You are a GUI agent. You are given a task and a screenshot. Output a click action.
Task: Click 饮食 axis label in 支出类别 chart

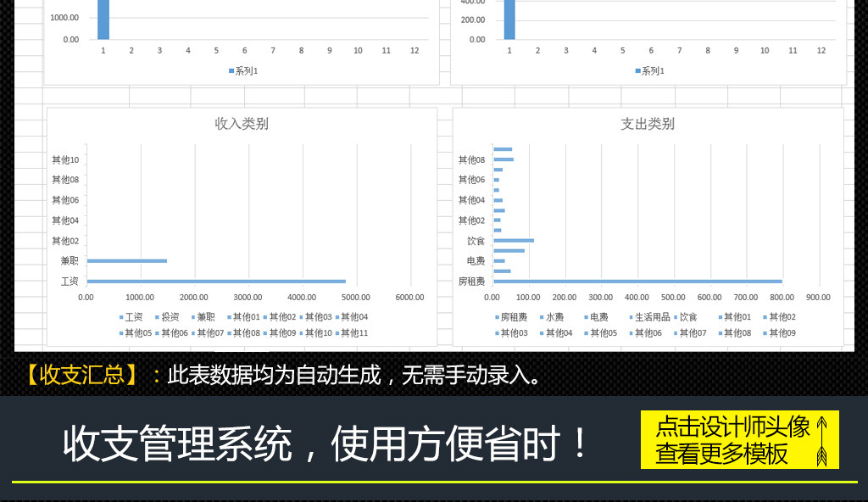(476, 241)
